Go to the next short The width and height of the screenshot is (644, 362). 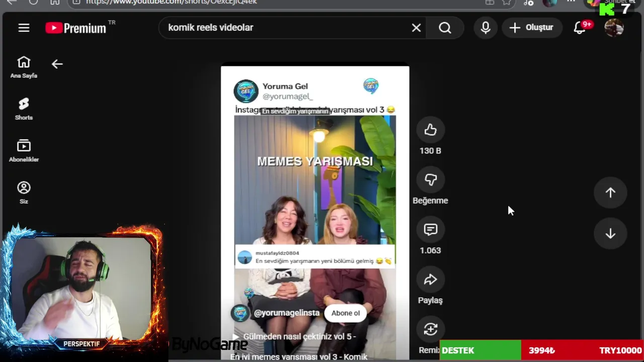tap(610, 234)
